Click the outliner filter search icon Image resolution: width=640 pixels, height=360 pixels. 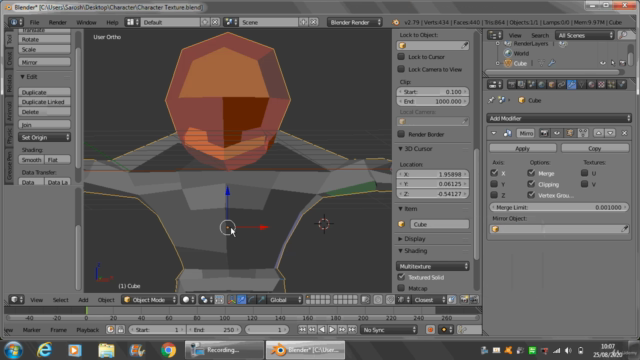[623, 36]
